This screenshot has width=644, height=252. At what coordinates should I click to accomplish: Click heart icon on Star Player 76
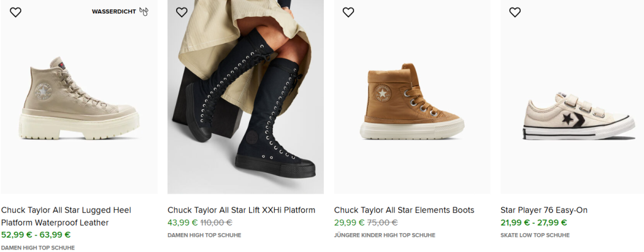[515, 12]
